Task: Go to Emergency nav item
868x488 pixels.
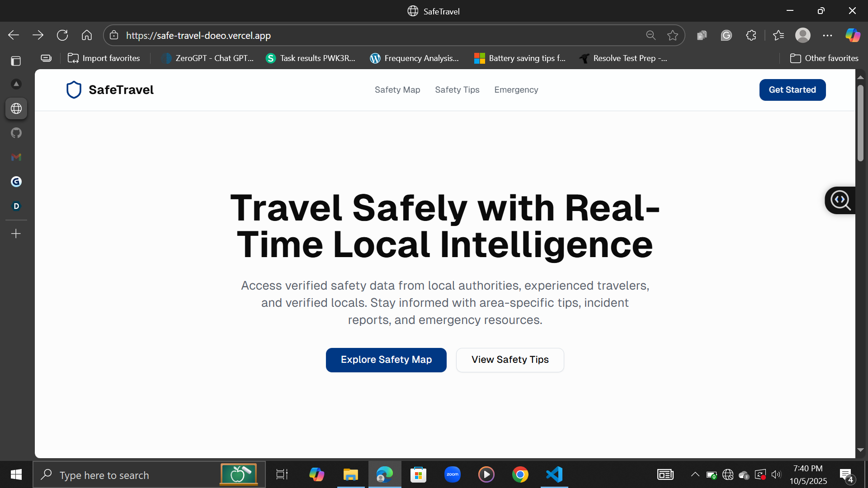Action: pos(516,90)
